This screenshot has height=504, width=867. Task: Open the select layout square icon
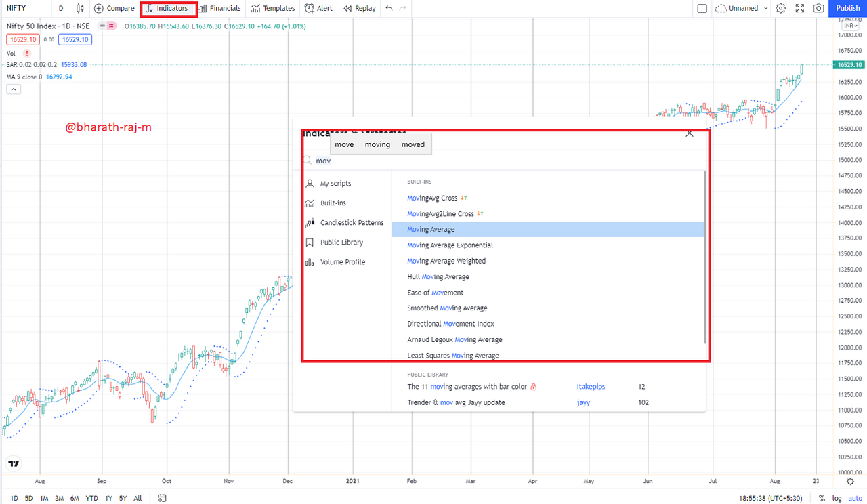pos(702,8)
